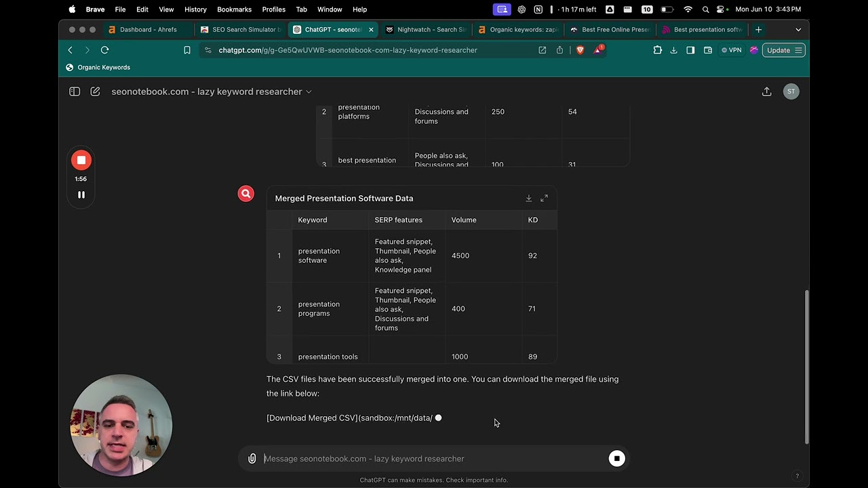Open site settings icon in address bar

208,50
